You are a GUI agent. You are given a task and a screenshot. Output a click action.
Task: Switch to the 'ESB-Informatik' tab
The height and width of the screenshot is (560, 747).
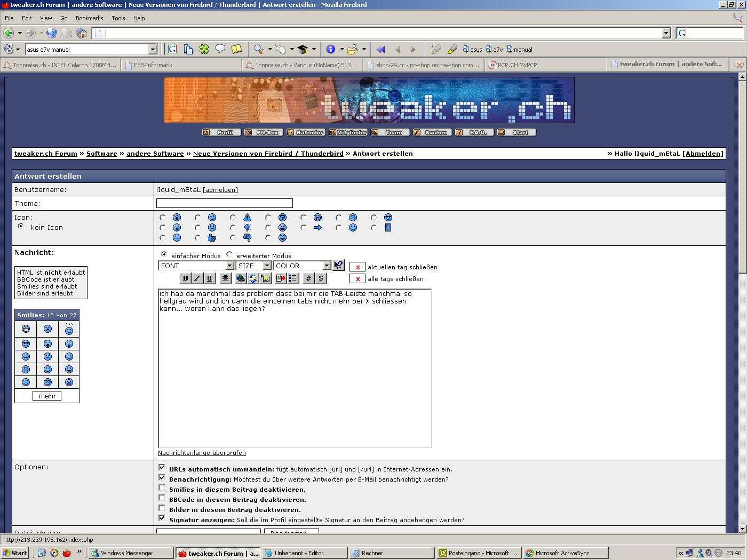[153, 65]
